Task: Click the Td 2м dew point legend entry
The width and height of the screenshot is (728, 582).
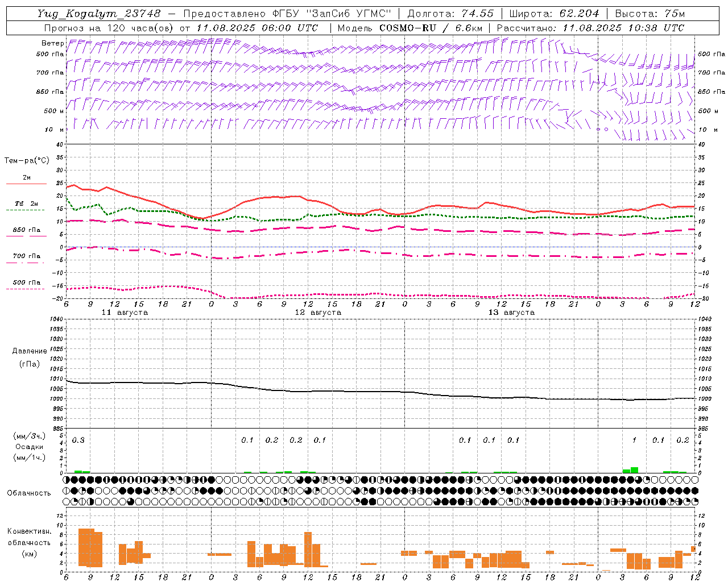Action: [x=26, y=203]
